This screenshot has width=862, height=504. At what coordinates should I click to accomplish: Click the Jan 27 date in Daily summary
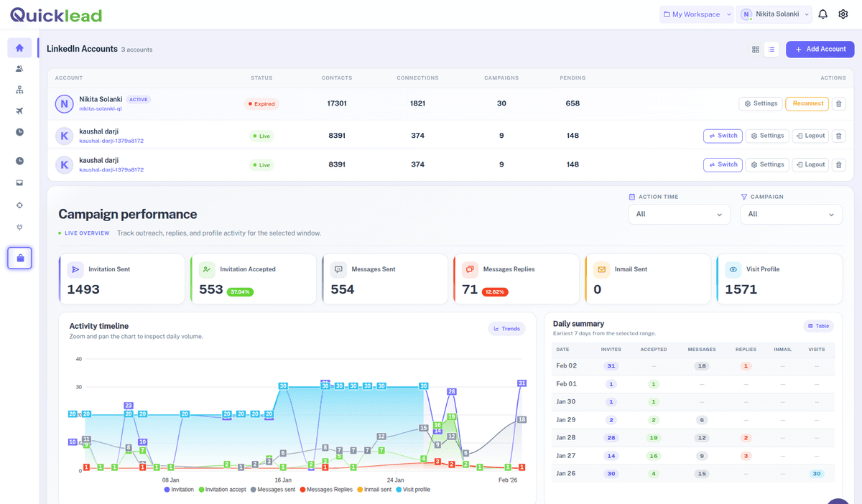tap(566, 455)
